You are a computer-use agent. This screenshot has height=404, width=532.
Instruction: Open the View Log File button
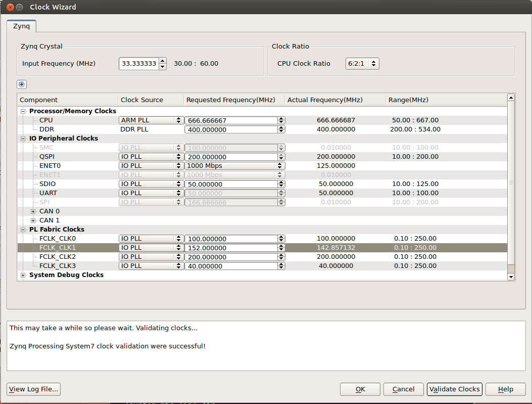coord(34,389)
